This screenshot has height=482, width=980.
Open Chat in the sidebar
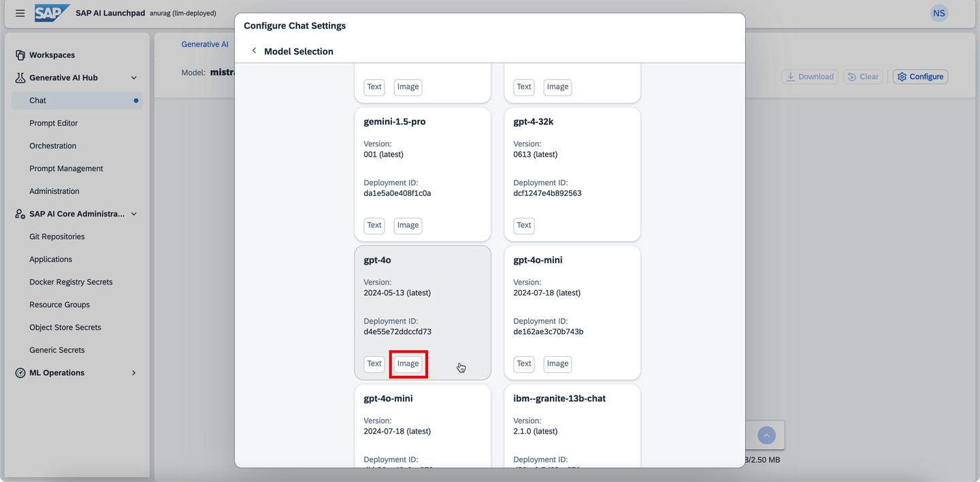(77, 101)
